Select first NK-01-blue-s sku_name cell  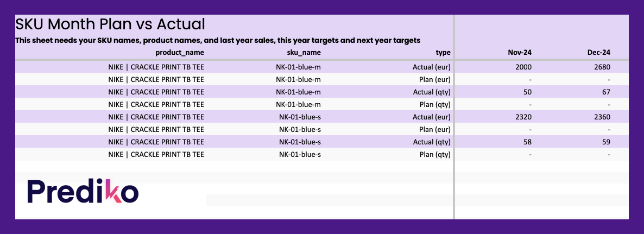pyautogui.click(x=300, y=117)
